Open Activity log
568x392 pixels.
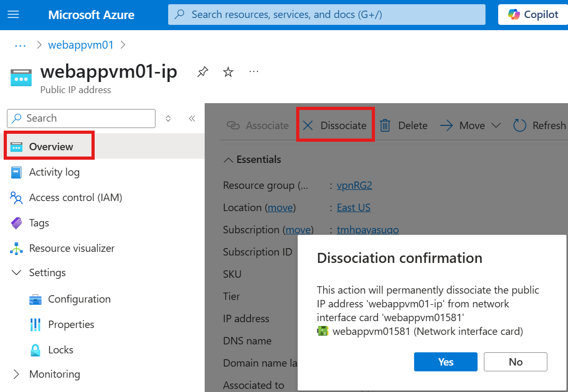(54, 172)
